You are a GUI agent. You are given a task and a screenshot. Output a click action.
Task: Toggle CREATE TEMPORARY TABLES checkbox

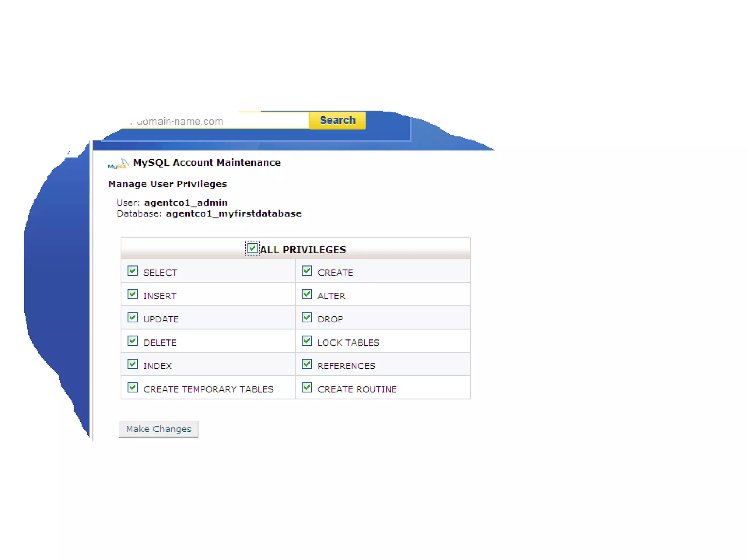click(133, 388)
